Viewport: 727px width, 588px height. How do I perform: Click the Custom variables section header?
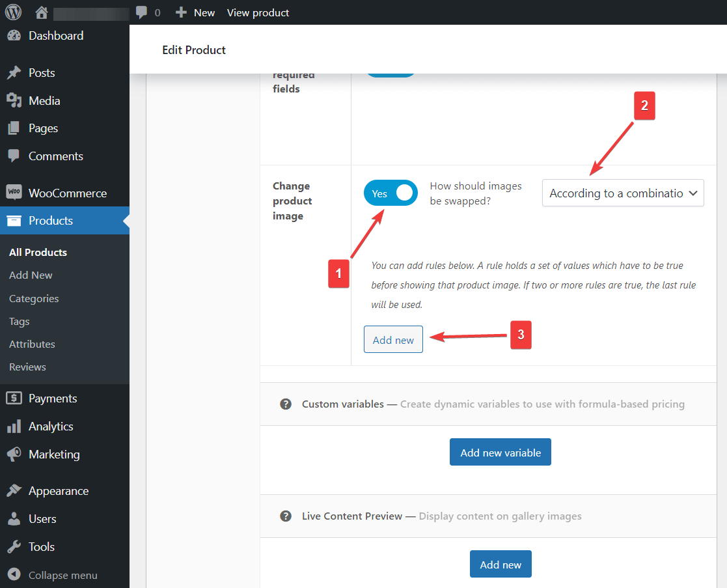(488, 404)
